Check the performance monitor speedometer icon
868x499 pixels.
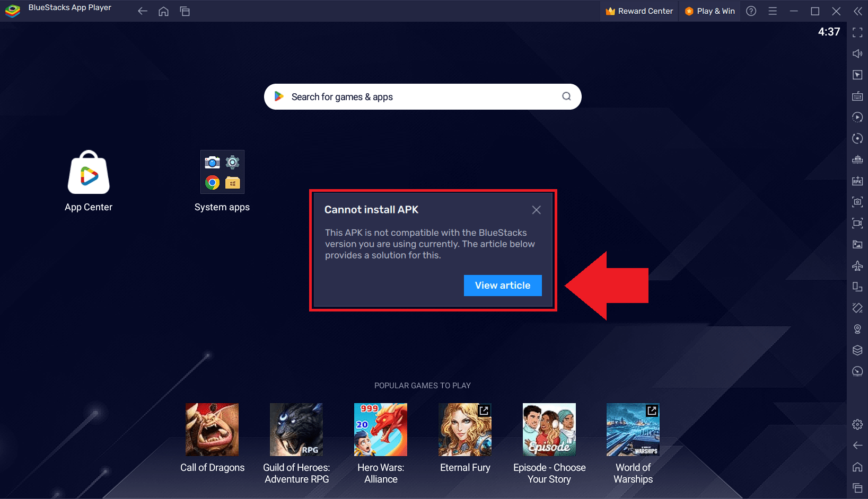857,371
